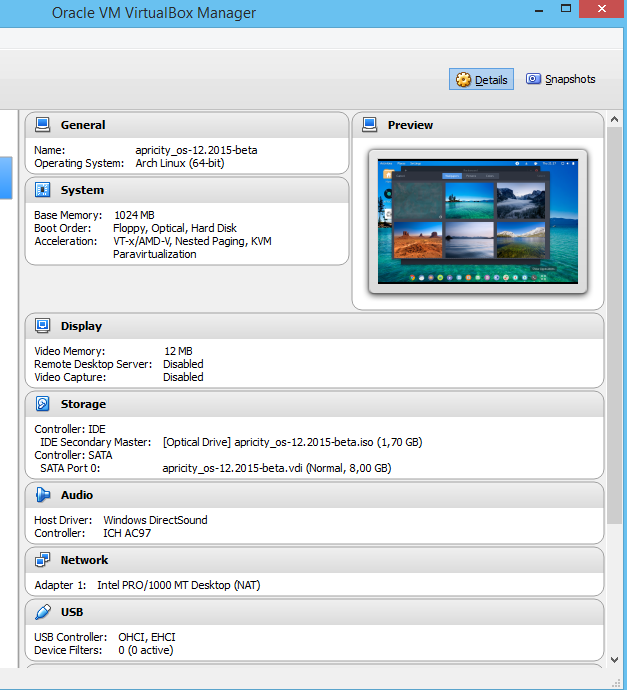Click the Storage hard disk icon
Viewport: 627px width, 690px height.
click(43, 404)
